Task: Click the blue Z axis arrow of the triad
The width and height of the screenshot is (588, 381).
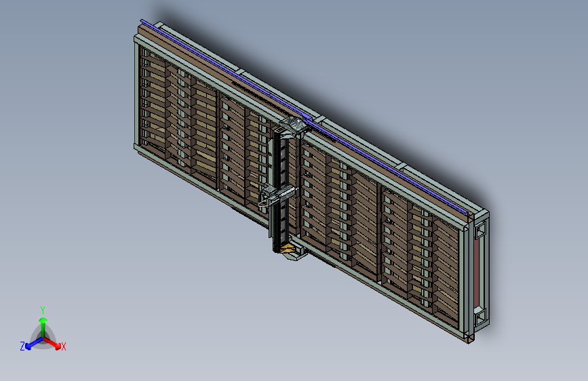Action: pos(34,343)
